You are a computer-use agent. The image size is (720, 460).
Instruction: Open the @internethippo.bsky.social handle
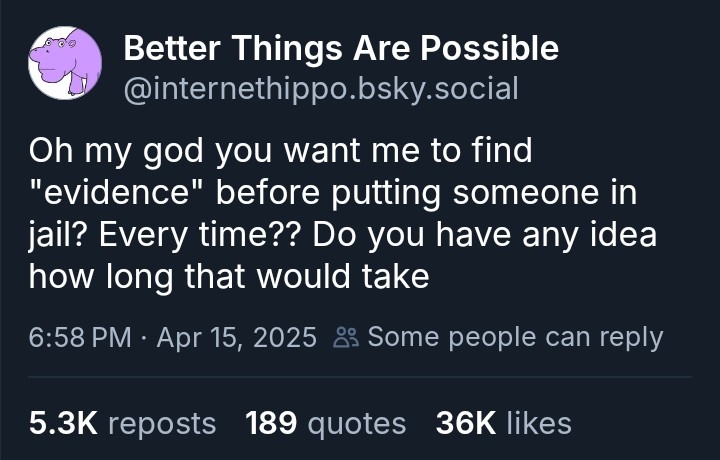[x=320, y=88]
